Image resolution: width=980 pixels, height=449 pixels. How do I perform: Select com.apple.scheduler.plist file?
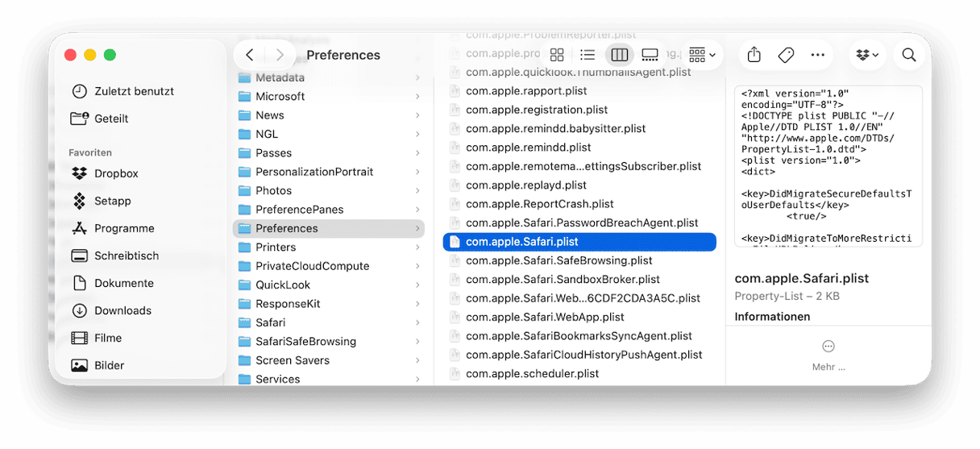[579, 374]
